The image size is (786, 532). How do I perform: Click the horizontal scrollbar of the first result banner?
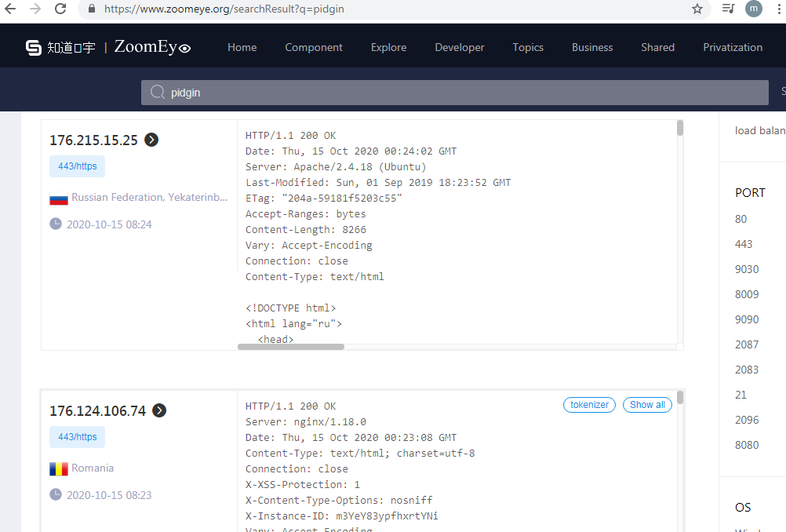[291, 347]
